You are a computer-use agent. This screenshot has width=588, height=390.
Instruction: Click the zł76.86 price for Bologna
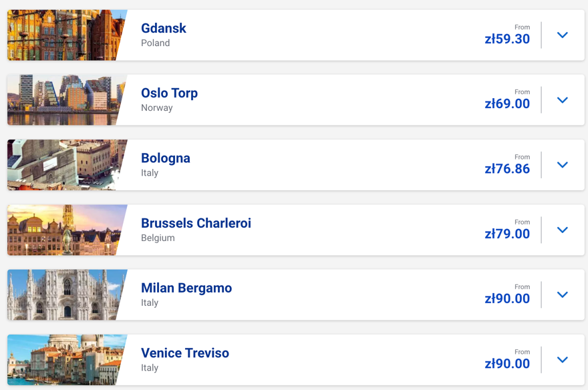tap(507, 169)
